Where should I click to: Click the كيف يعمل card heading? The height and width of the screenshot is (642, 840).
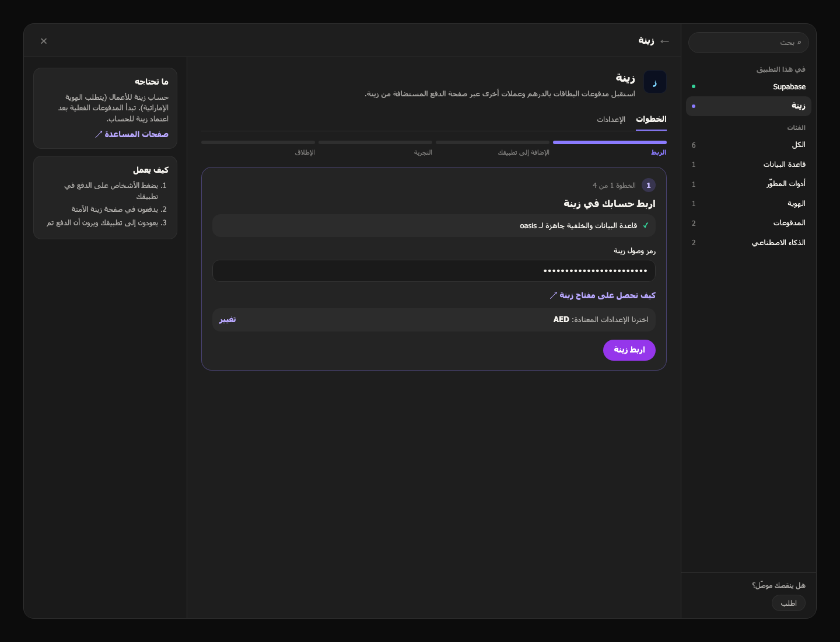click(150, 170)
